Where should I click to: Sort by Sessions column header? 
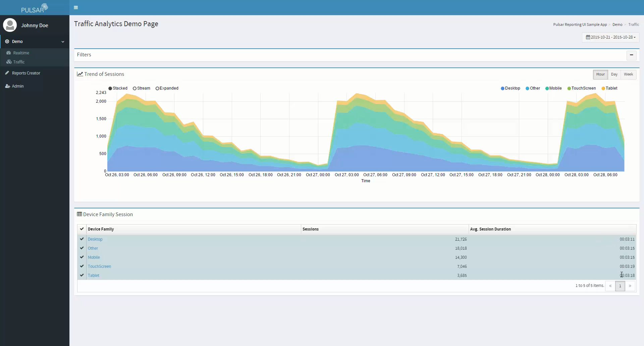coord(385,229)
